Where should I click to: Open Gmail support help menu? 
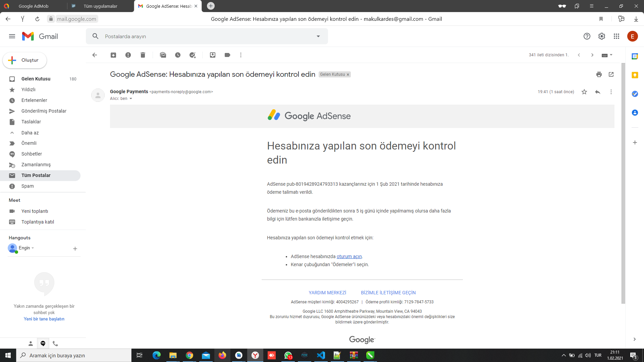[587, 36]
